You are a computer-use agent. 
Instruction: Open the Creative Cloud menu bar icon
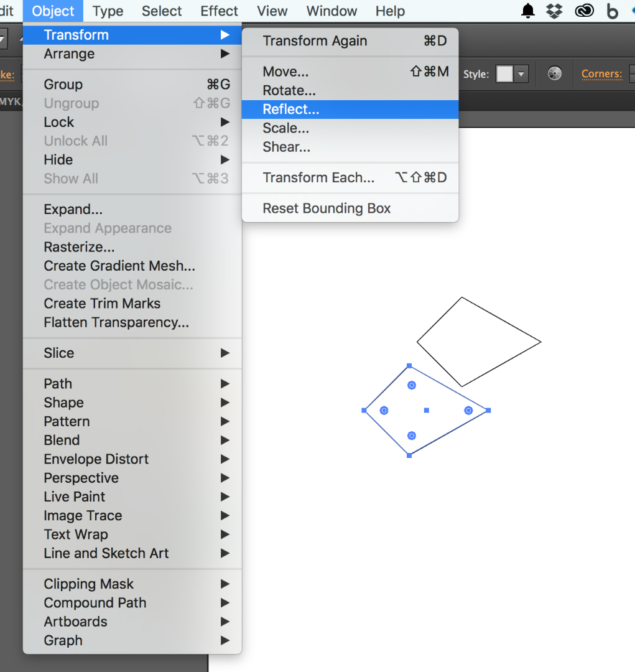point(585,11)
